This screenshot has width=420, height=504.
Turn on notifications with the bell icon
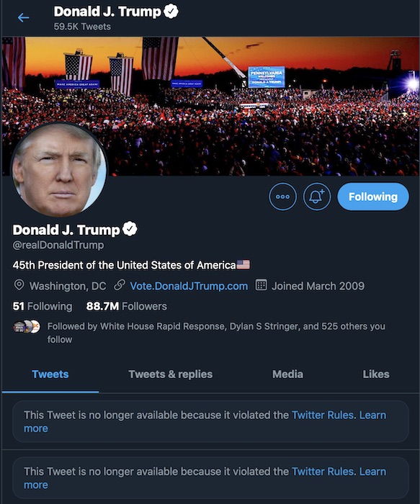pos(317,197)
